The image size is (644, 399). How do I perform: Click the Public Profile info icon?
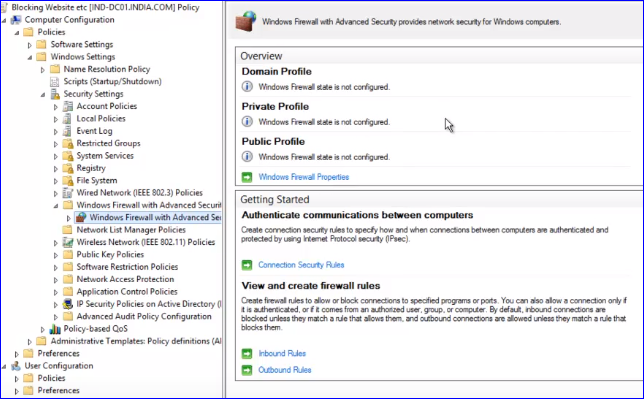click(x=247, y=157)
